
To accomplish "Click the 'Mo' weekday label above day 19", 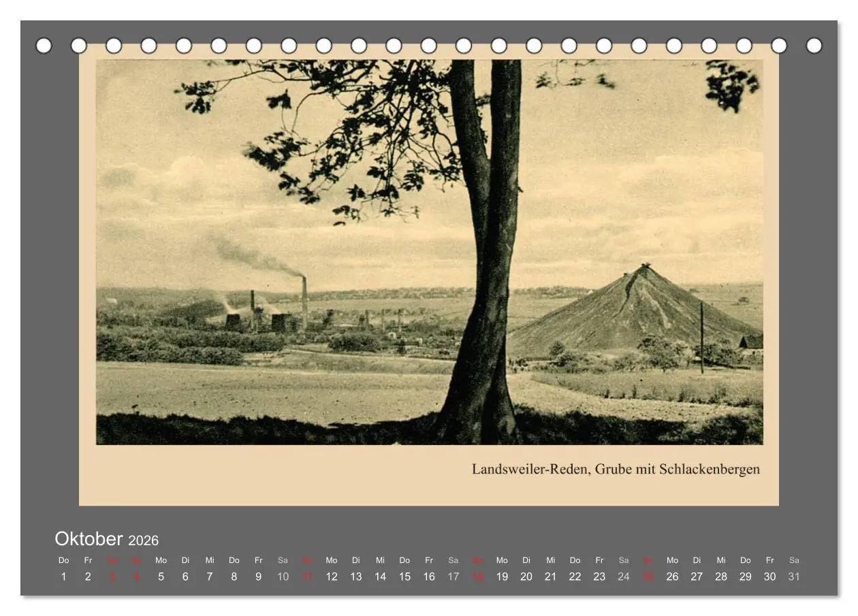I will tap(502, 560).
